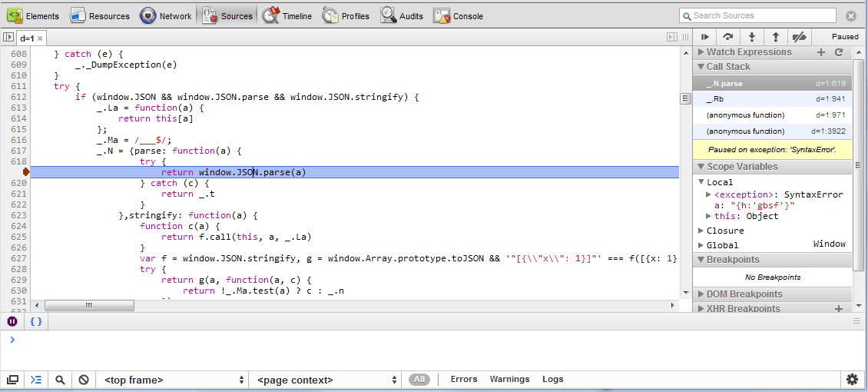
Task: Clear the console log
Action: [x=84, y=380]
